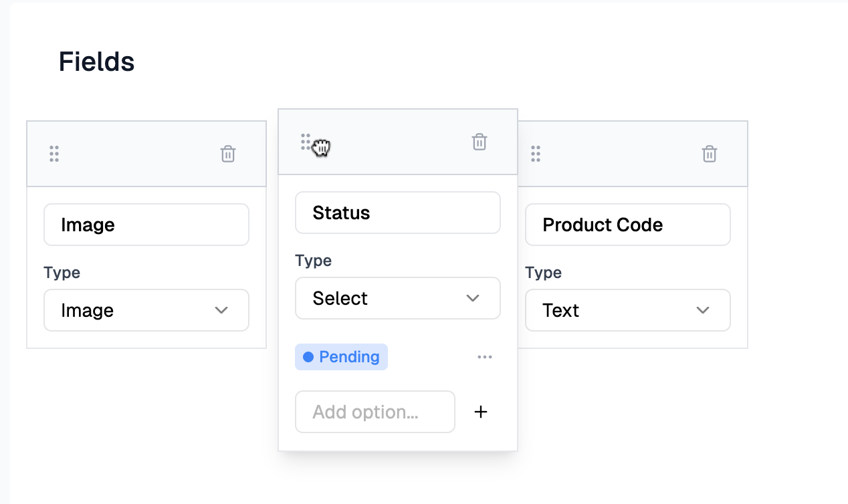Expand the Select type dropdown
This screenshot has height=504, width=848.
(398, 298)
